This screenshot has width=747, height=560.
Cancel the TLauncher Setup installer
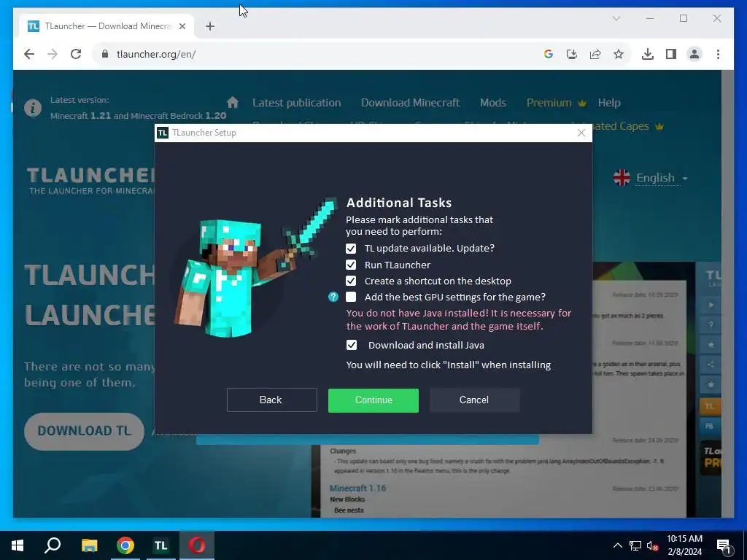[474, 400]
